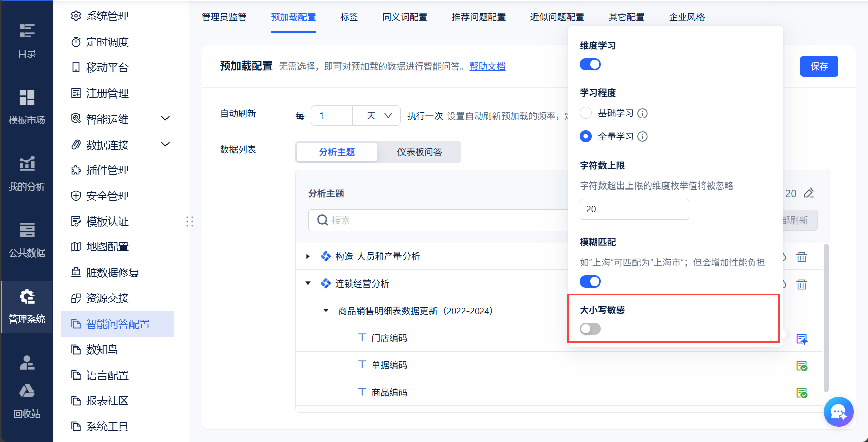Collapse the 连锁经营分析 tree node
868x442 pixels.
[308, 283]
